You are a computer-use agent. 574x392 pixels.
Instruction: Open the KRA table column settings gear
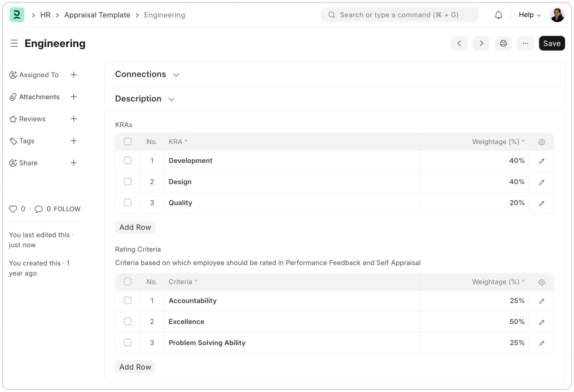542,142
